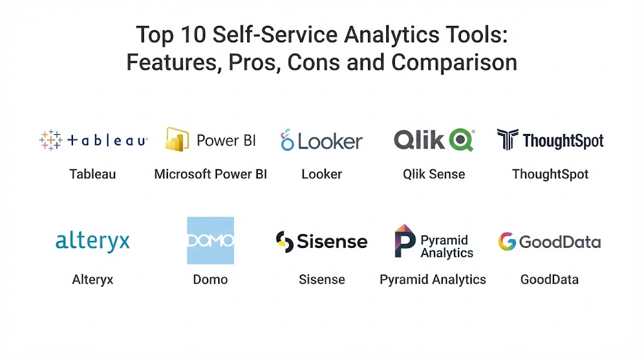Screen dimensions: 644x360
Task: Click the Tableau text label
Action: [x=92, y=174]
